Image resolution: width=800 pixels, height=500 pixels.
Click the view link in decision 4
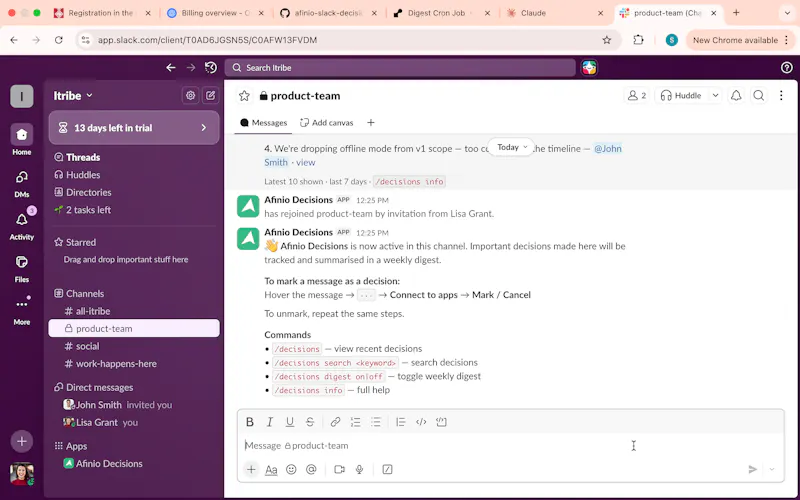pos(306,162)
